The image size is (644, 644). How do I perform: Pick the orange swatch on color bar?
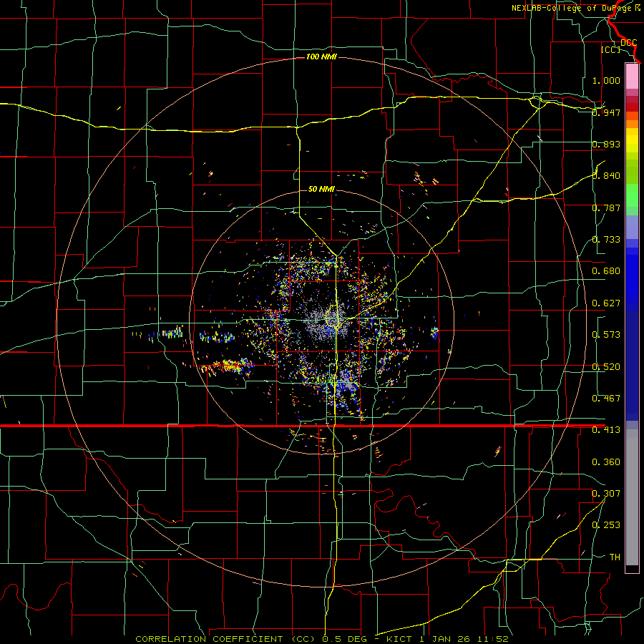pos(632,124)
